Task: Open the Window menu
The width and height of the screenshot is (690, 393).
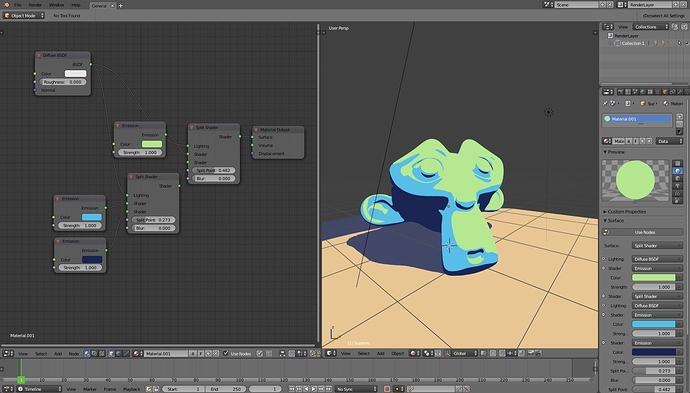Action: click(56, 5)
